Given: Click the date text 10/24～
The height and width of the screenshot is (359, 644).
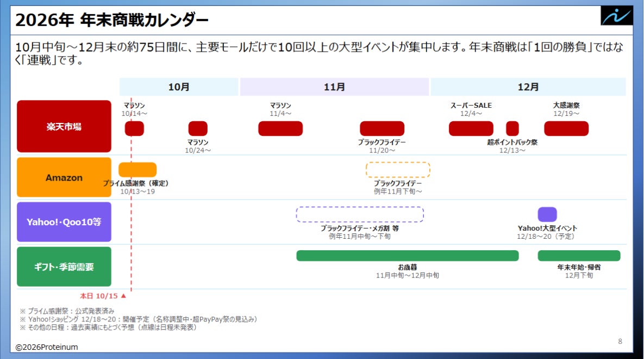Looking at the screenshot, I should tap(198, 151).
